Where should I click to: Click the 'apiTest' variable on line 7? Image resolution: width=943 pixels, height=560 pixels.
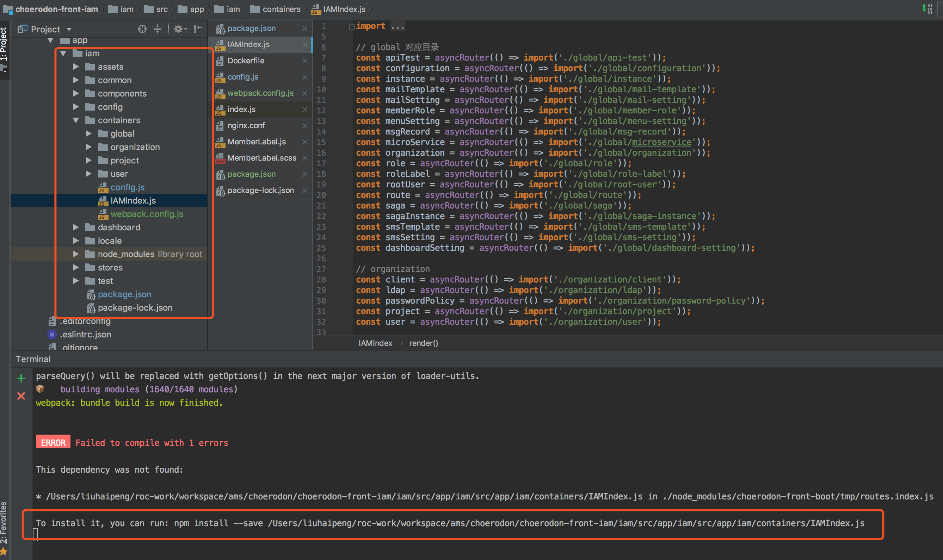click(402, 58)
